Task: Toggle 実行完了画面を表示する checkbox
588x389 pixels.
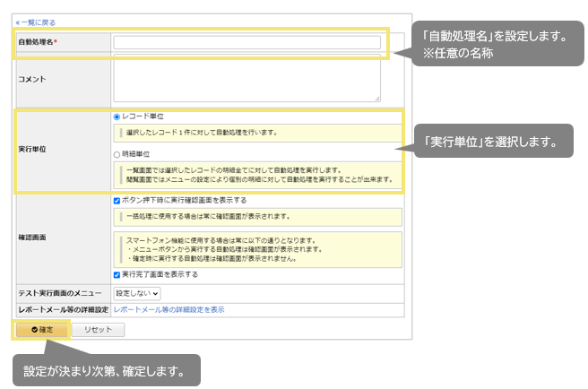Action: [117, 275]
